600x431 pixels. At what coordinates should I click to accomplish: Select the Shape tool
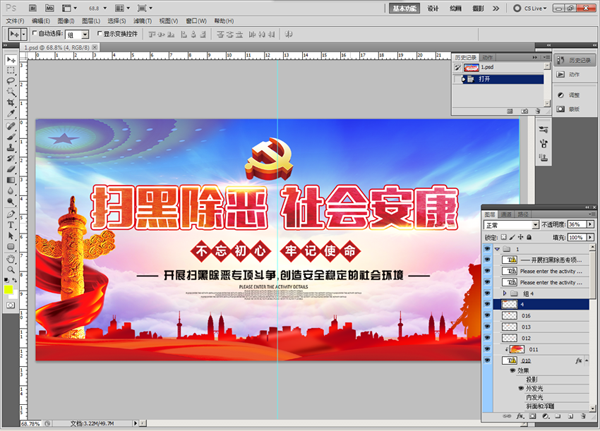point(11,246)
